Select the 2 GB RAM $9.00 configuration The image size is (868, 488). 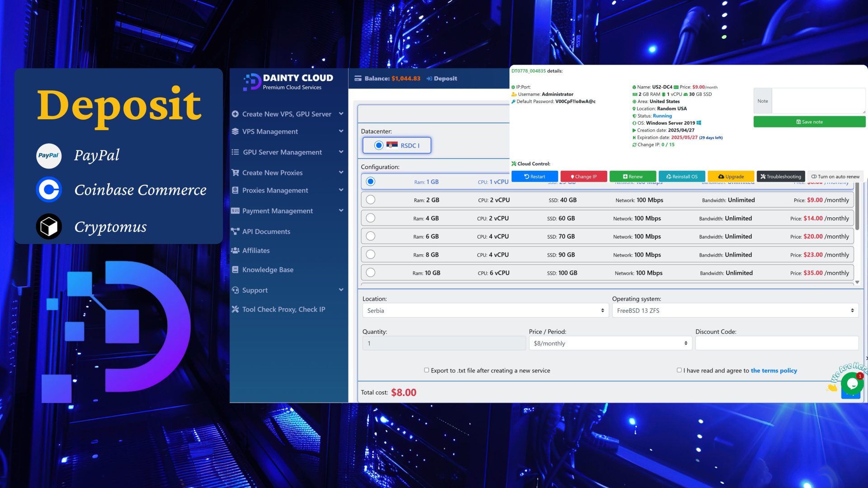(371, 199)
